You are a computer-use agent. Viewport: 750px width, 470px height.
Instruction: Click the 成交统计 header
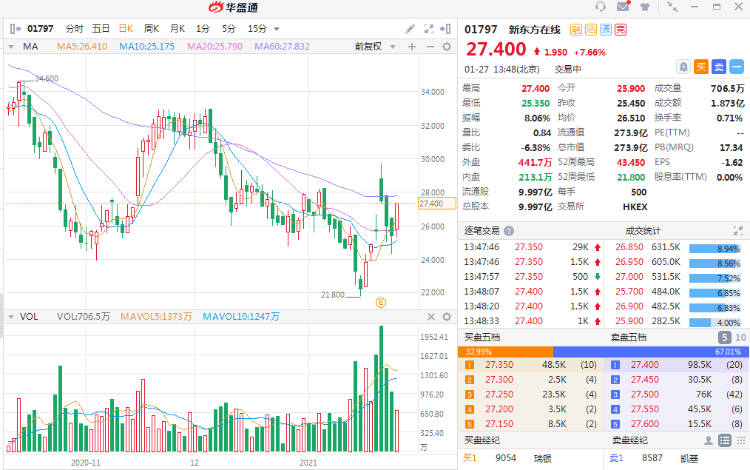coord(643,231)
